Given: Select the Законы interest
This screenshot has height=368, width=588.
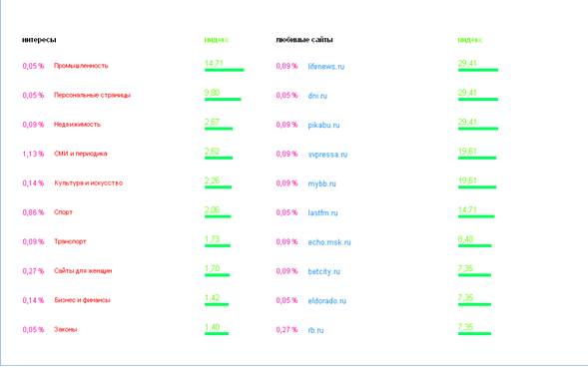Looking at the screenshot, I should [66, 329].
